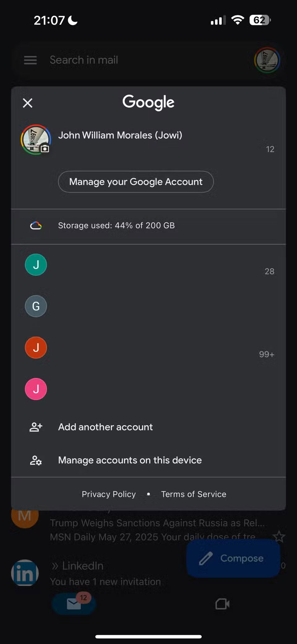This screenshot has height=644, width=297.
Task: Switch to the gray G account
Action: [x=36, y=306]
